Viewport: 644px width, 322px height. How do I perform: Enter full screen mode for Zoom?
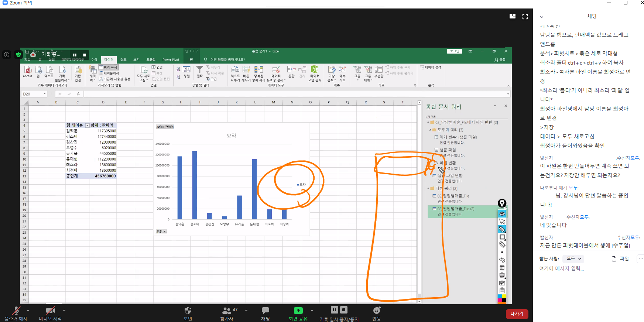(525, 17)
